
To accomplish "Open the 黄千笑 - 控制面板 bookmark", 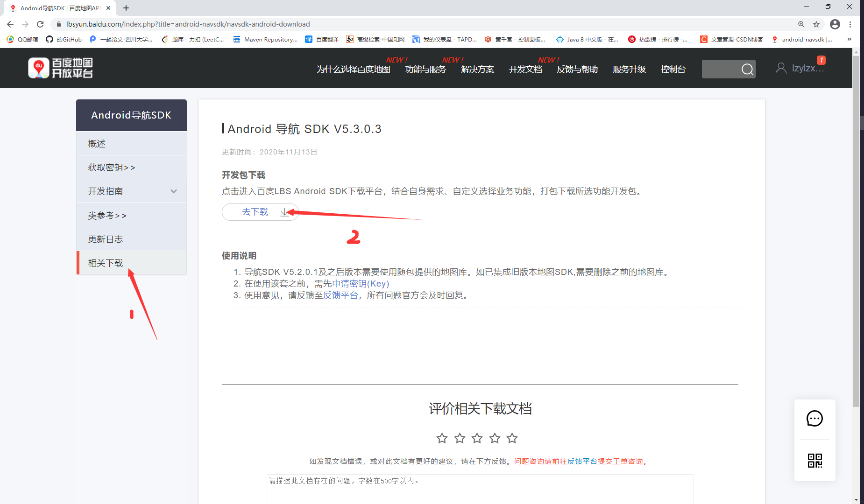I will click(x=515, y=39).
